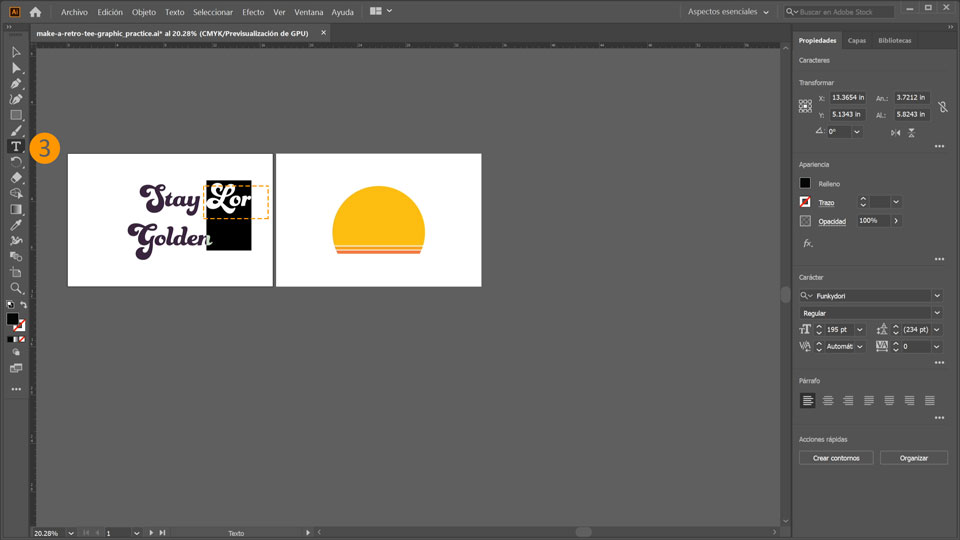Viewport: 960px width, 540px height.
Task: Open the Funkydori font family dropdown
Action: (x=937, y=296)
